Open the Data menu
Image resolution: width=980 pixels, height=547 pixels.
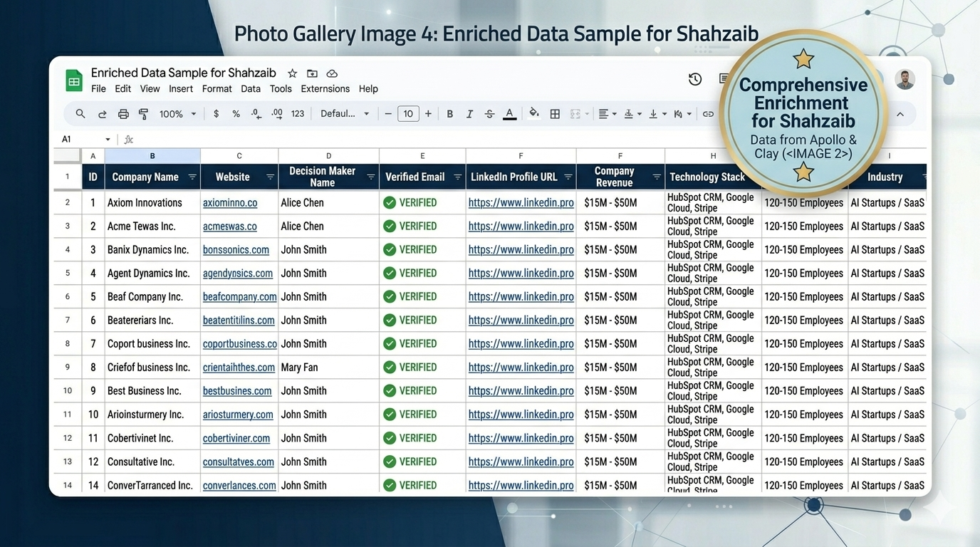pos(251,89)
